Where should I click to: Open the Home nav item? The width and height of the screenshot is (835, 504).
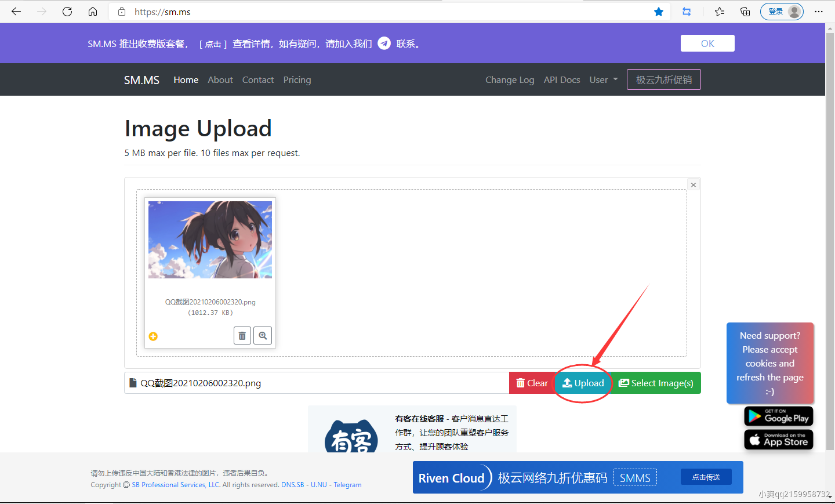(186, 80)
